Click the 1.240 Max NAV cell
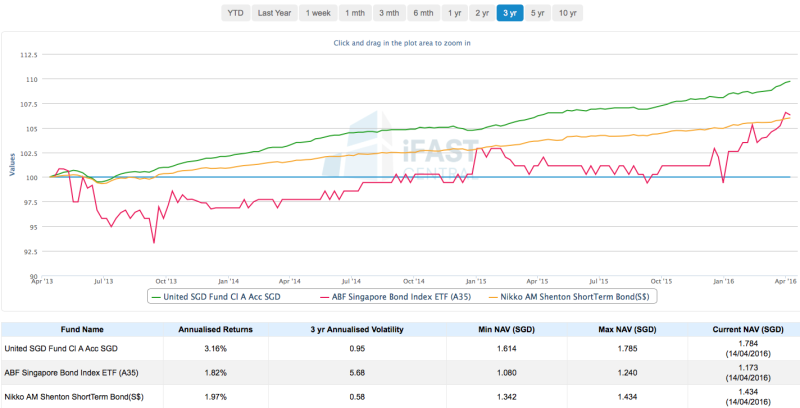800x408 pixels. coord(627,373)
